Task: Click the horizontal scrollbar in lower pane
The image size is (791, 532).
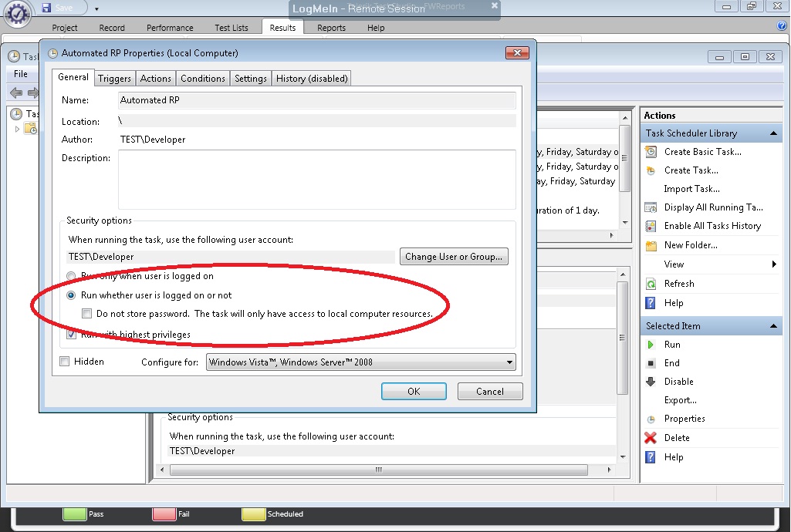Action: pyautogui.click(x=379, y=470)
